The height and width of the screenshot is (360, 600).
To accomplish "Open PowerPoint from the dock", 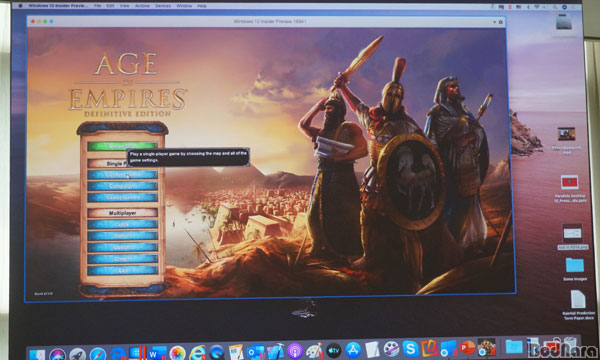I will [467, 348].
